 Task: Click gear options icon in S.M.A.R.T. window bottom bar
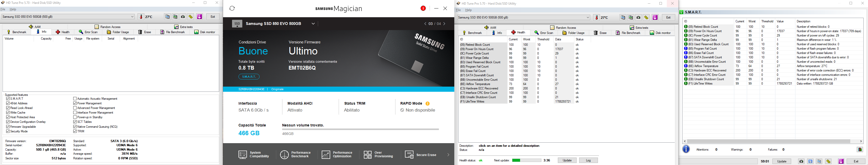click(x=828, y=161)
